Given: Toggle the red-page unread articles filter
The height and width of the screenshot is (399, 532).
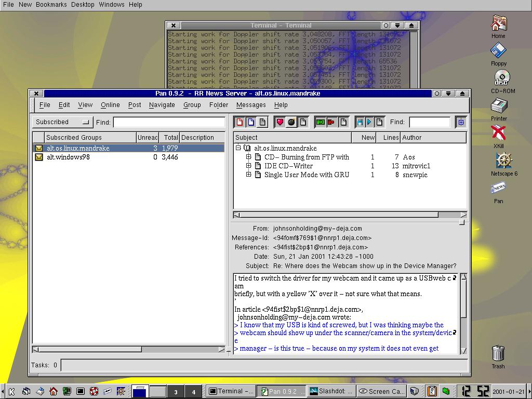Looking at the screenshot, I should pos(240,122).
